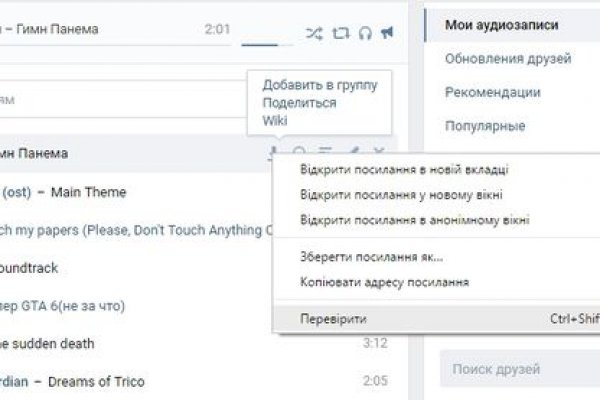Open 'Рекомендации' section
The image size is (600, 400).
pyautogui.click(x=493, y=92)
